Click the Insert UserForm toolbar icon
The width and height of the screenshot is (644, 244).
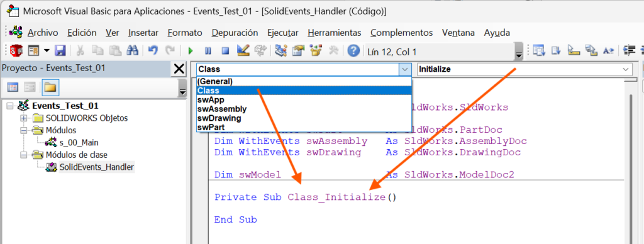tap(33, 51)
